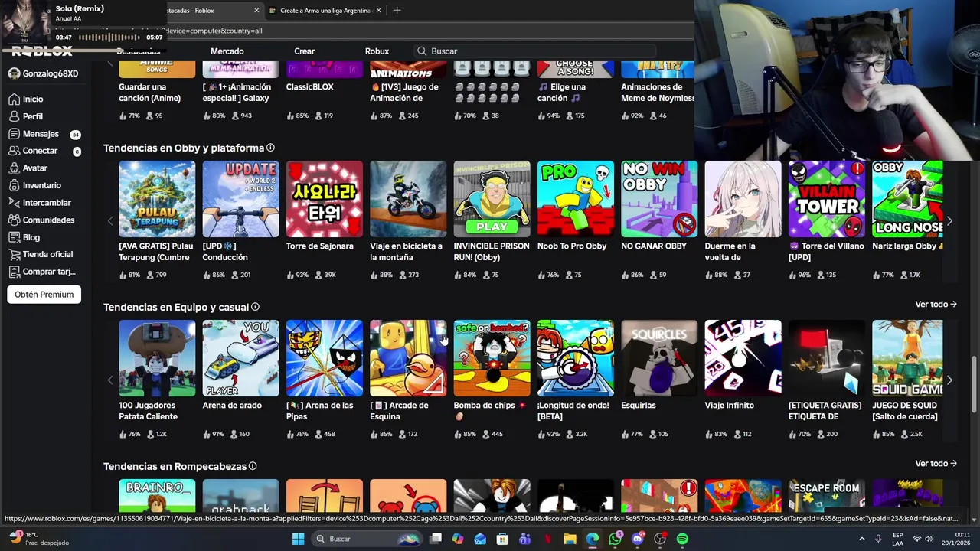This screenshot has height=551, width=980.
Task: Open the Pulau Terapung game thumbnail
Action: (x=157, y=199)
